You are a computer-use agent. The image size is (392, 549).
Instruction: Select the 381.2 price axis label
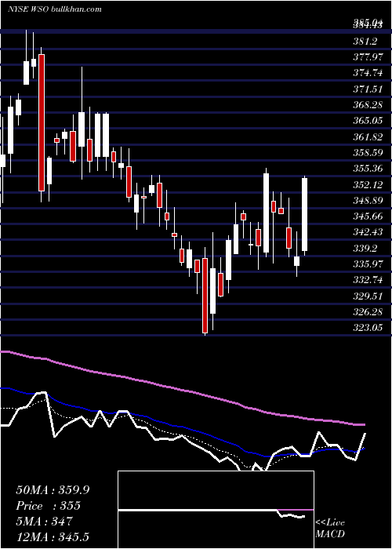click(x=365, y=42)
